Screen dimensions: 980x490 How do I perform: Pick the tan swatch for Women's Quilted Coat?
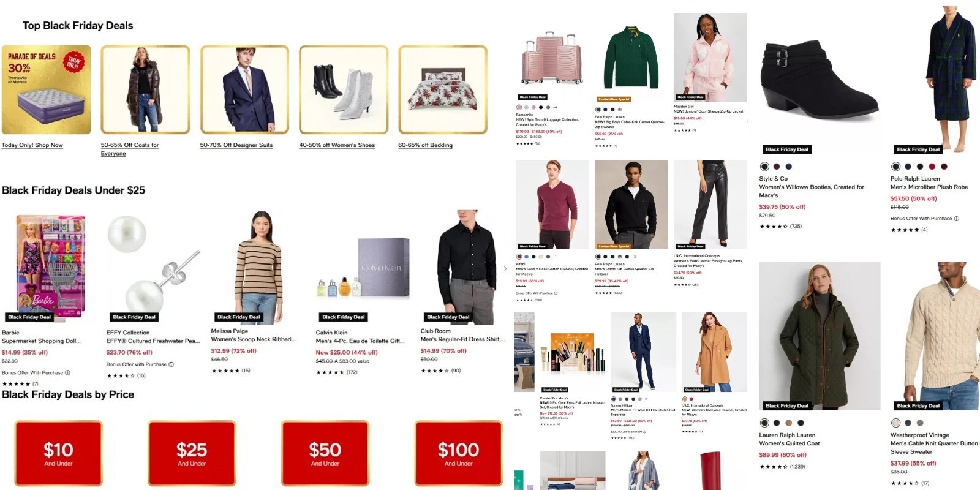[x=789, y=423]
